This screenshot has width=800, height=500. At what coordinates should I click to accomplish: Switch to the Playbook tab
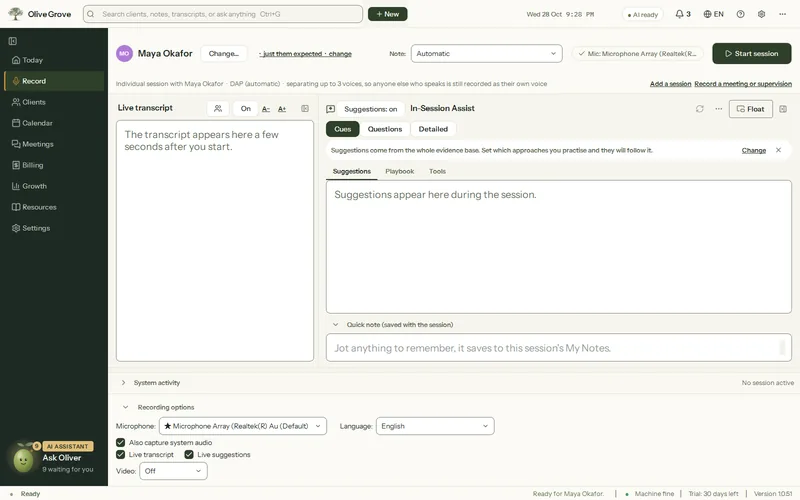tap(399, 171)
